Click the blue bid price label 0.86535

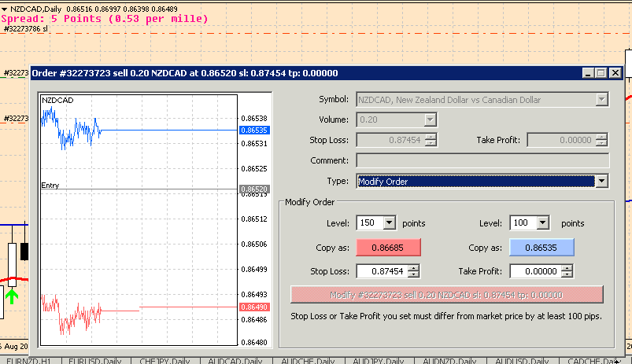254,130
